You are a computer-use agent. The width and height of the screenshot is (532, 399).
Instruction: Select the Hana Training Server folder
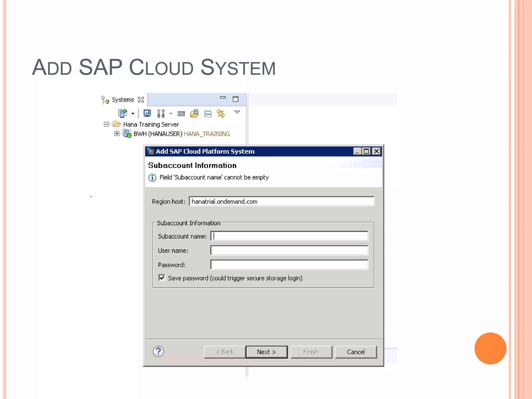click(151, 124)
